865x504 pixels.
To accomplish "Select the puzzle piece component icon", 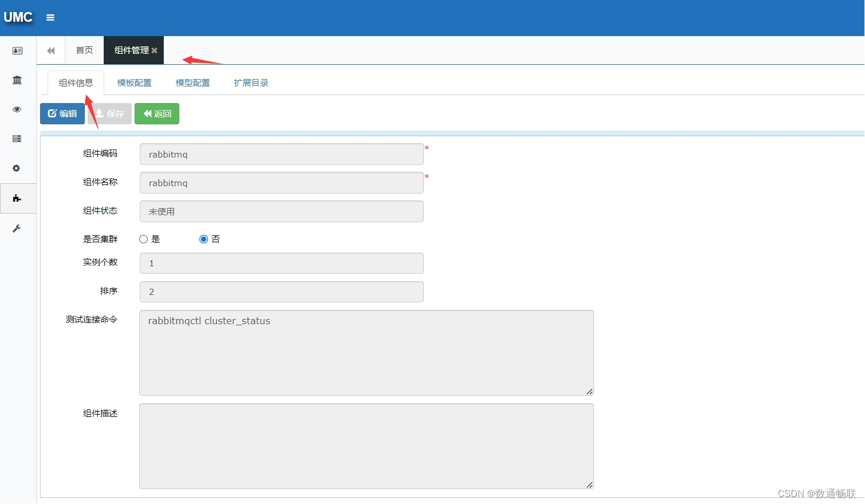I will click(x=17, y=198).
